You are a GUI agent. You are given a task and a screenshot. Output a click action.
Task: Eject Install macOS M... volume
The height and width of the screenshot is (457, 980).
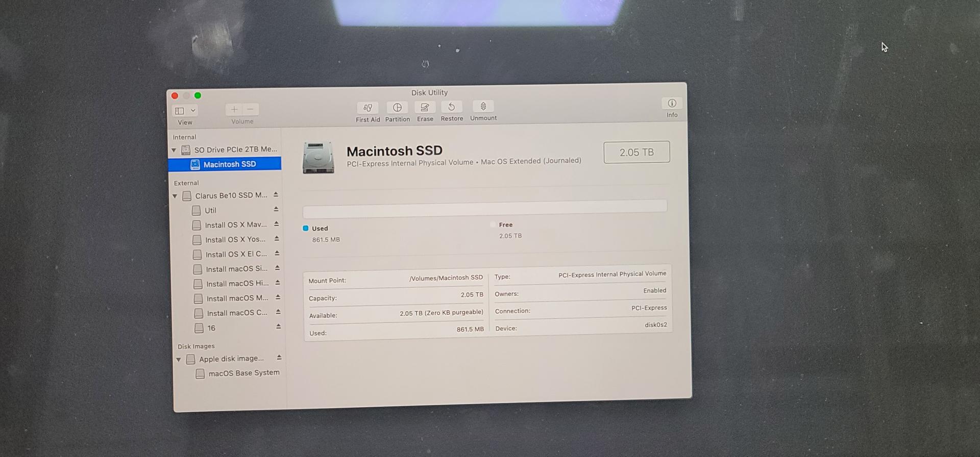[278, 297]
